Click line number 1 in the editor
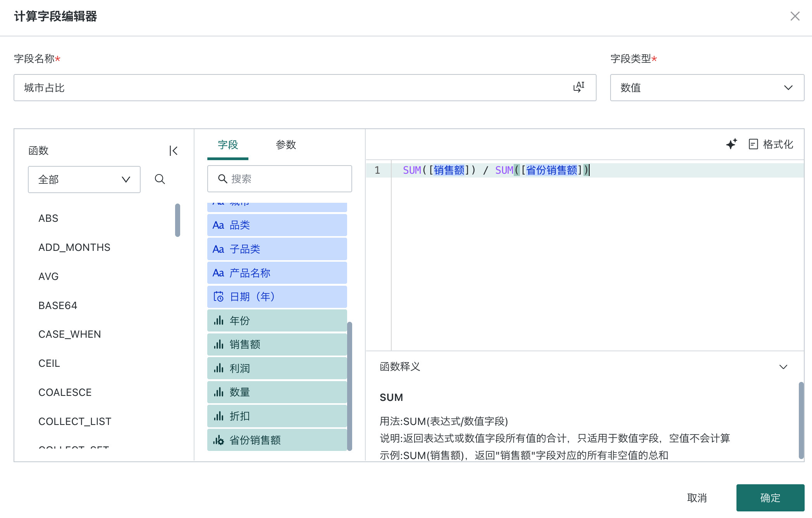The image size is (812, 518). pos(377,170)
